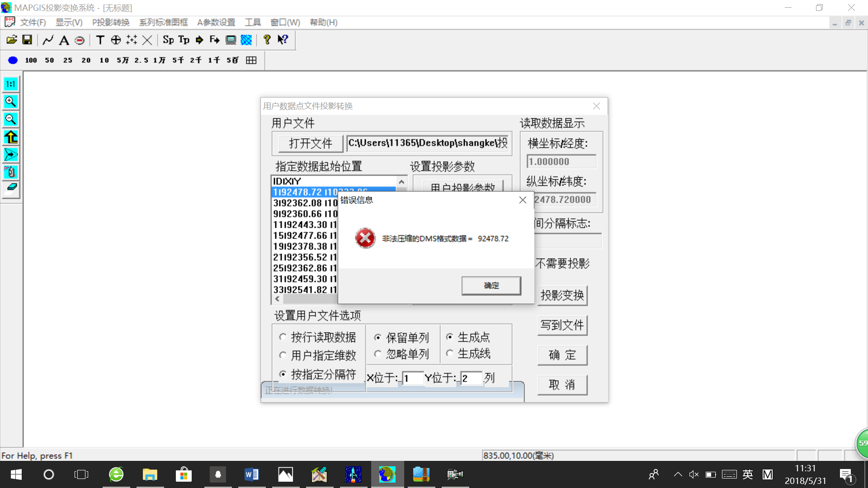Click the F arrow toolbar icon
The height and width of the screenshot is (488, 868).
pyautogui.click(x=215, y=40)
